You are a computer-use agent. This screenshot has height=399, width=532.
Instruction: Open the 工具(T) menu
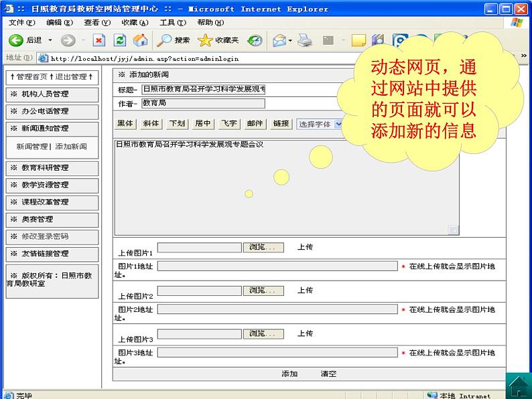coord(172,22)
